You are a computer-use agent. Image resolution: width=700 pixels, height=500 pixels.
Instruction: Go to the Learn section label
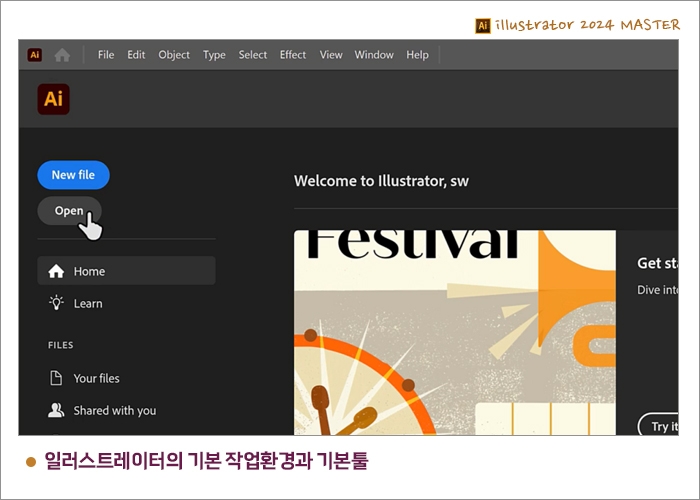88,304
